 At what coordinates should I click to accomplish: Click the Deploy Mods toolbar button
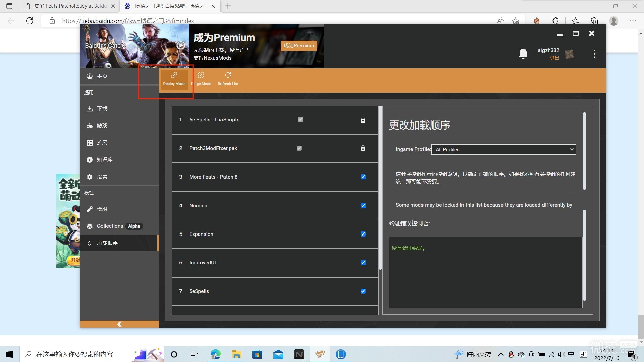point(174,79)
